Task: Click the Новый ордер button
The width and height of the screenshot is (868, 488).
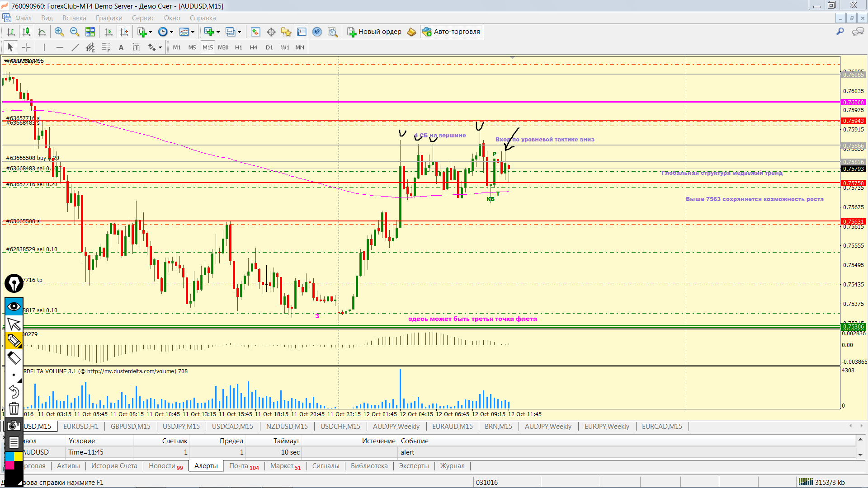Action: pos(374,32)
